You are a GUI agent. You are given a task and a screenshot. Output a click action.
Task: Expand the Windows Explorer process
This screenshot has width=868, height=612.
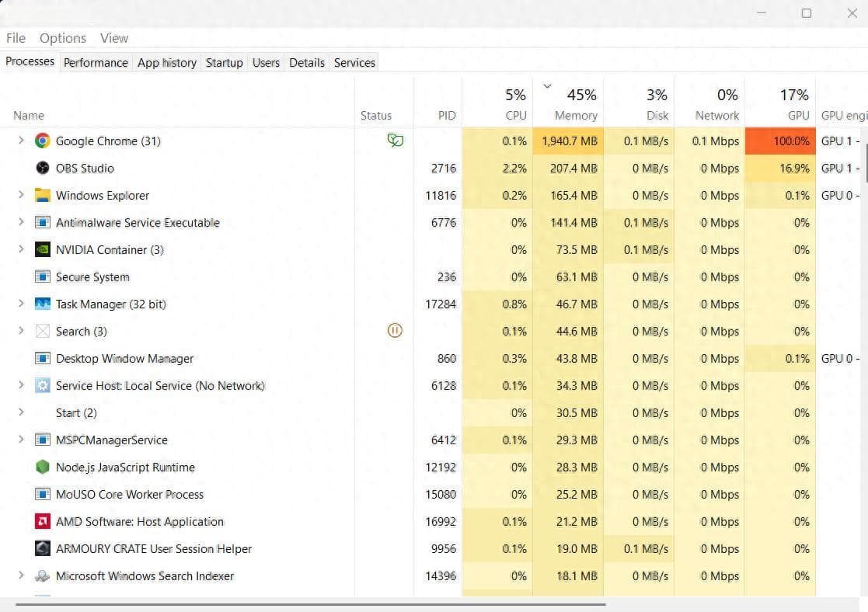click(21, 194)
